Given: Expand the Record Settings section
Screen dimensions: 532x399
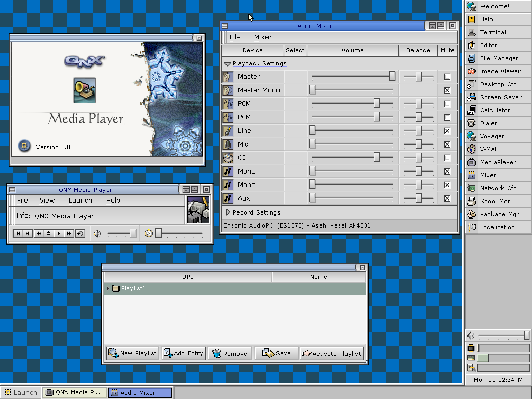Looking at the screenshot, I should pos(228,212).
